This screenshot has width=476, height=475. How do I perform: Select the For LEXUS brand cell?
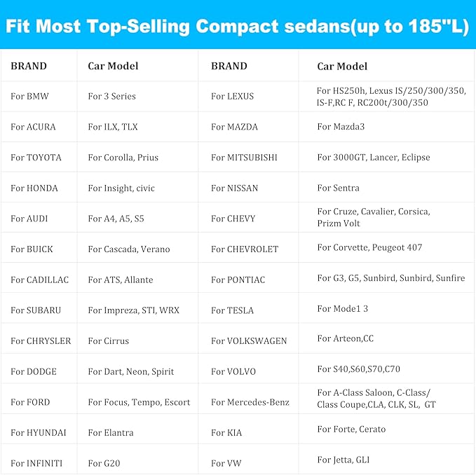[232, 96]
